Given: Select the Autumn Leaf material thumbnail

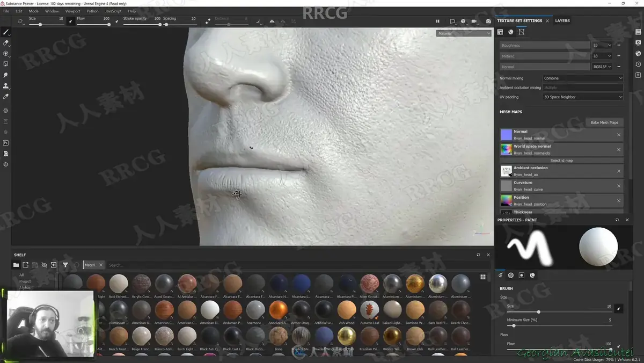Looking at the screenshot, I should (369, 310).
